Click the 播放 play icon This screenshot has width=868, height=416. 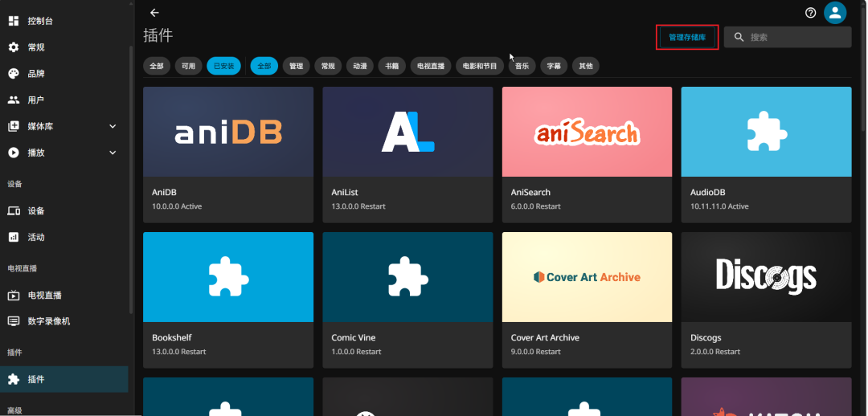pyautogui.click(x=14, y=153)
